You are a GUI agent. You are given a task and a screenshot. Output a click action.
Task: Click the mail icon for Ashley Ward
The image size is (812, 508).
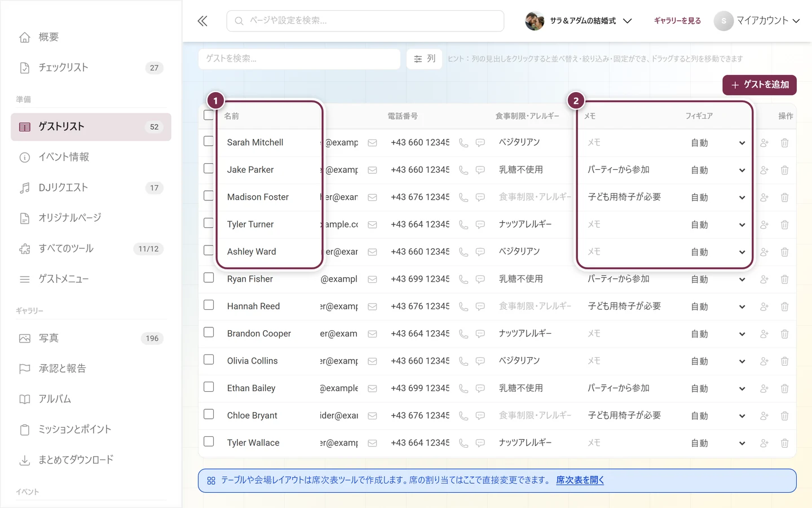[x=372, y=252]
